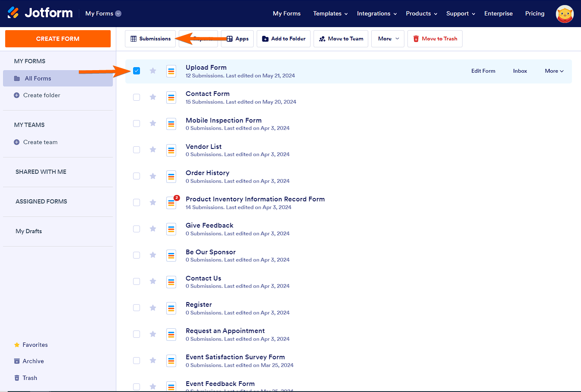Uncheck the Upload Form checkbox
Viewport: 581px width, 392px height.
pyautogui.click(x=137, y=71)
